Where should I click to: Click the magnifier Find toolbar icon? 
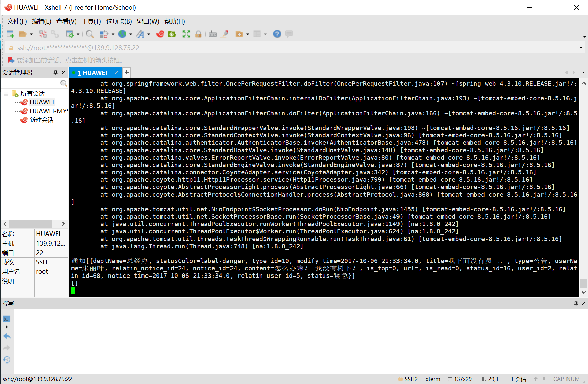[89, 34]
